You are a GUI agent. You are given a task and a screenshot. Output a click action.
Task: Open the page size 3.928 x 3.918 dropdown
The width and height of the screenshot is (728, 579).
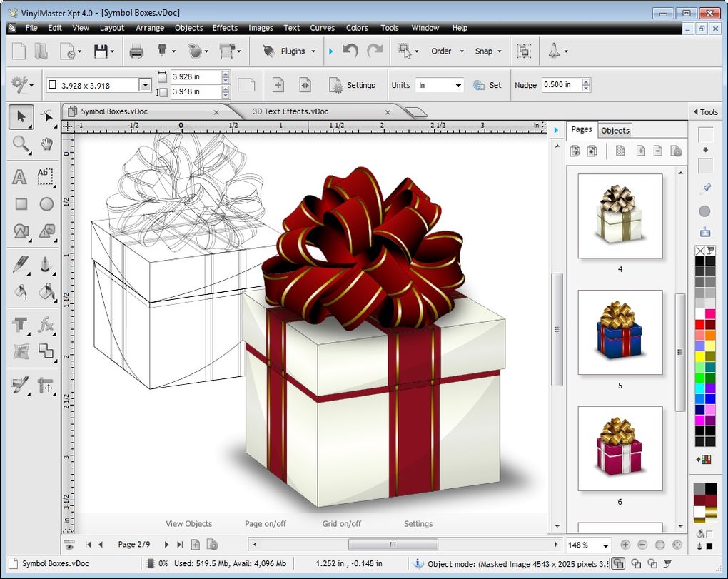(x=146, y=85)
